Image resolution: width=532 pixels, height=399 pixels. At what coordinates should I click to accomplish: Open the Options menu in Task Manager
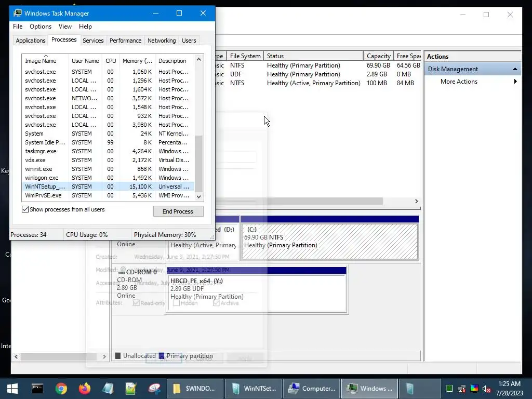(41, 26)
